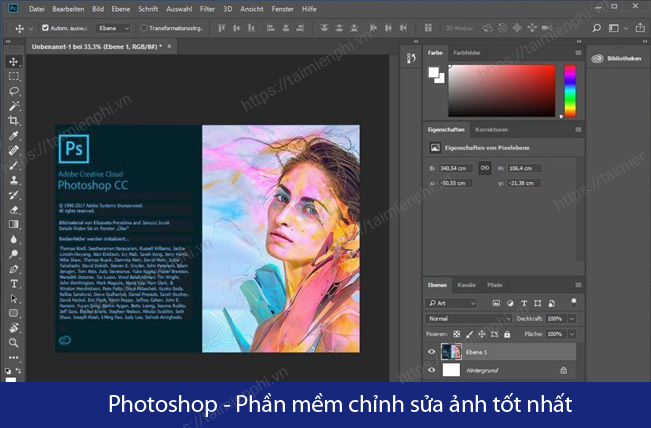Enable Transformationsstrg. checkbox
This screenshot has height=428, width=651.
tap(144, 28)
